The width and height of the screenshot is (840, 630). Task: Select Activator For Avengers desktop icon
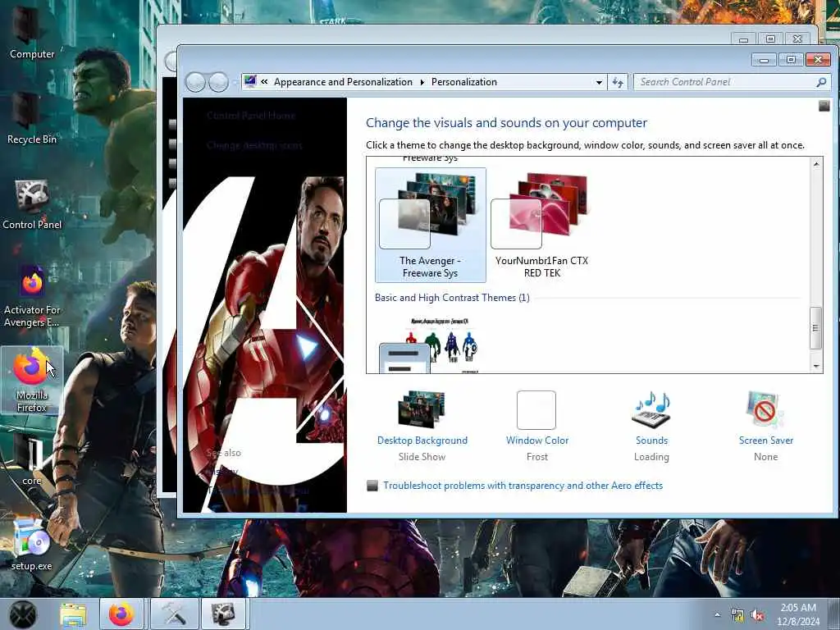click(32, 295)
